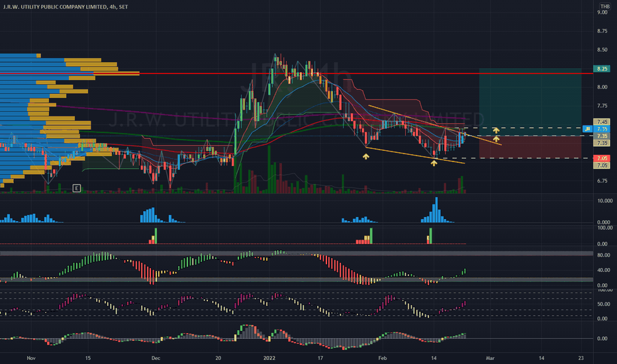Select the upper orange descending trendline
Screen dimensions: 617x364
435,125
